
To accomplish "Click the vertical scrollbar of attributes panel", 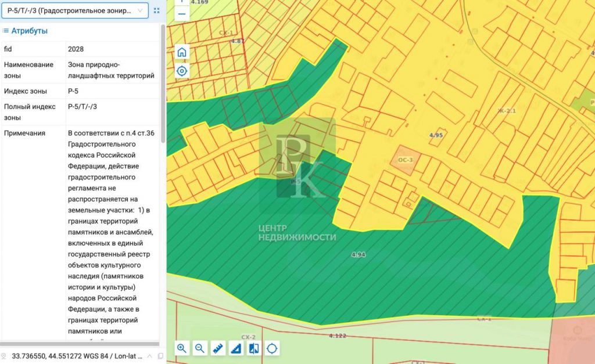I will pyautogui.click(x=163, y=84).
